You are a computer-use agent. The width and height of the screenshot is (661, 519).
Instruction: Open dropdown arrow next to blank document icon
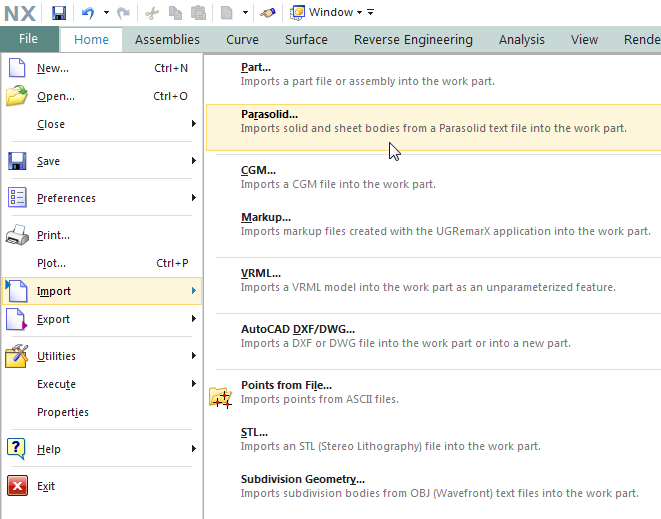click(x=245, y=13)
